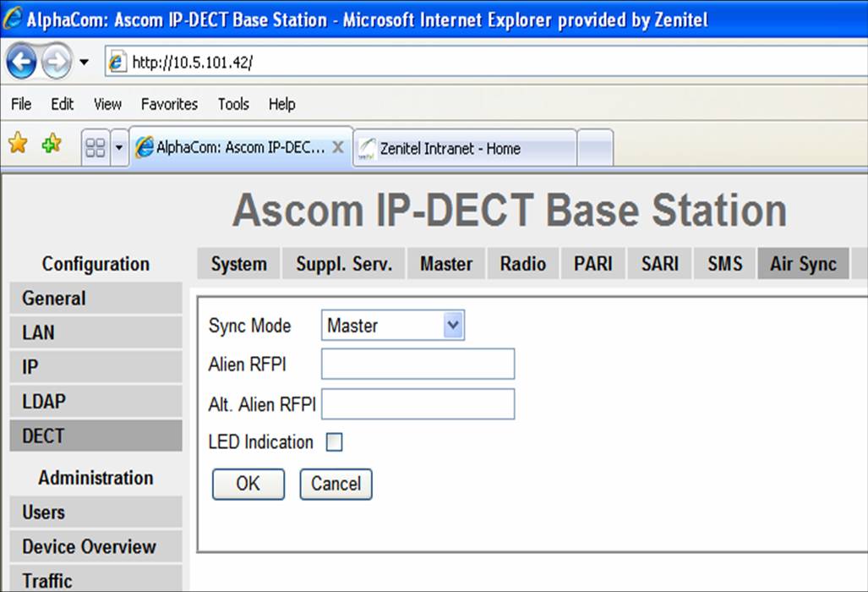
Task: Click the recent pages dropdown arrow
Action: point(82,61)
